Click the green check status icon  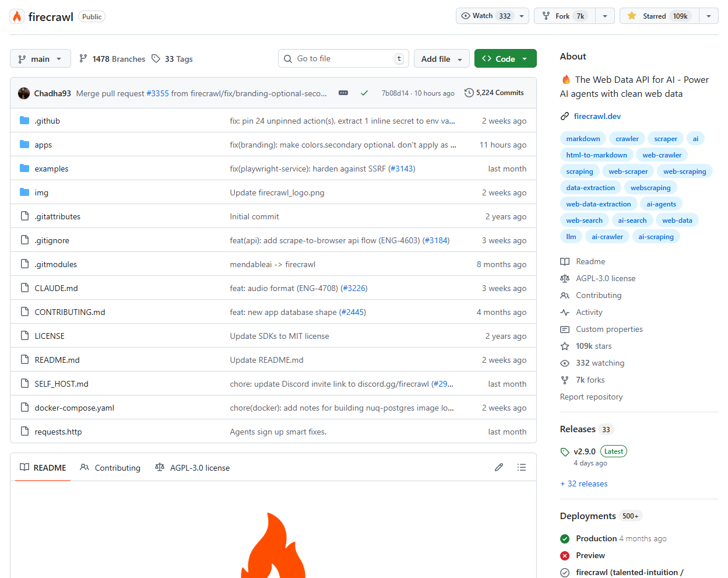(364, 93)
